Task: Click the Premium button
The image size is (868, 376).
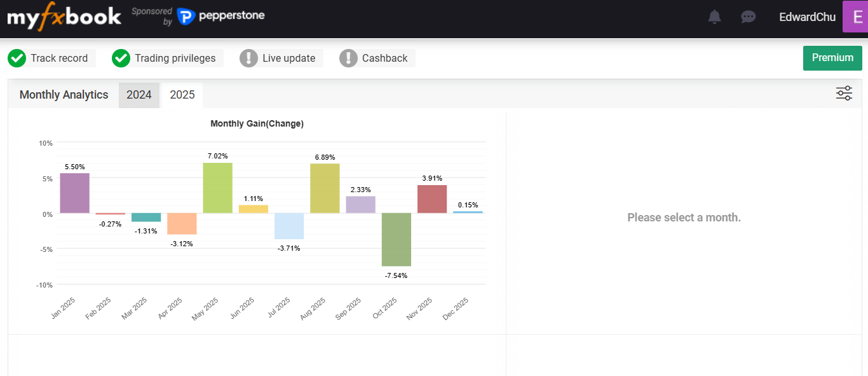Action: 832,58
